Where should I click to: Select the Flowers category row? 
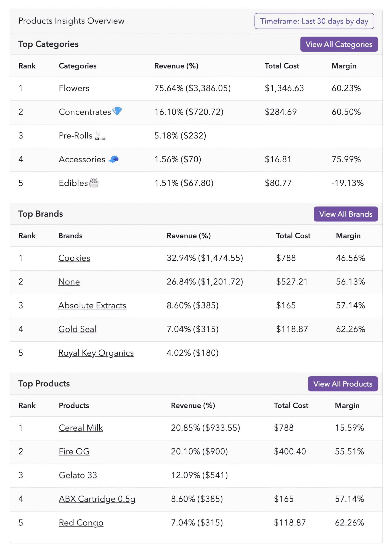coord(74,88)
